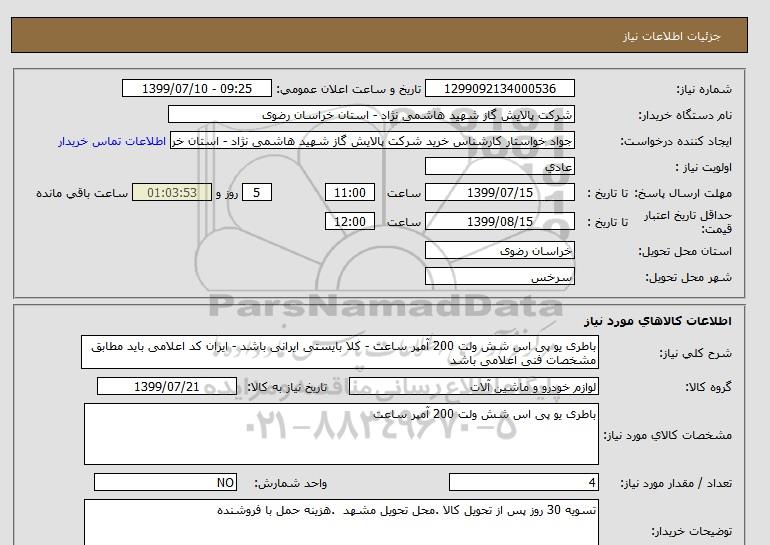Viewport: 770px width, 545px height.
Task: Open buyer contact info link اطلاعات تماس خریدار
Action: 112,141
